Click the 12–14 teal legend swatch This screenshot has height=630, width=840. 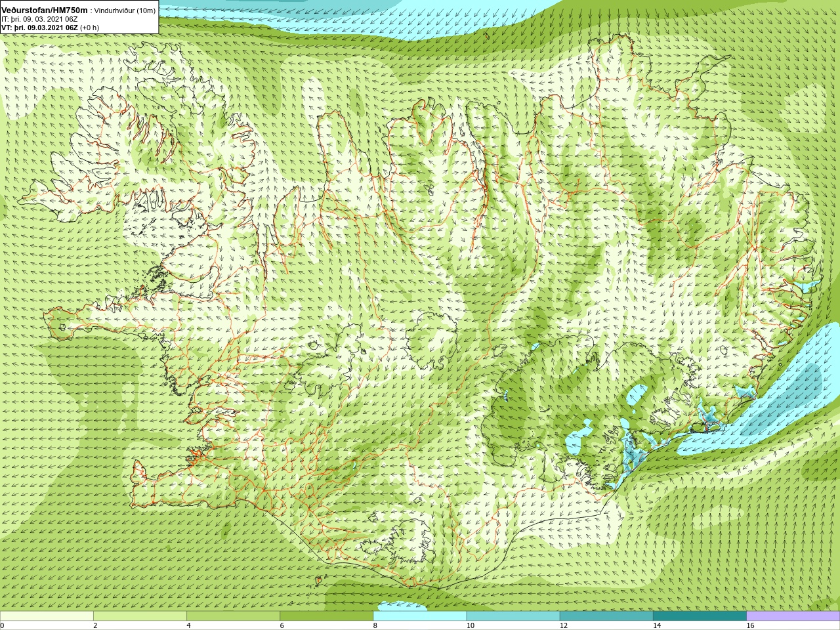pyautogui.click(x=606, y=616)
